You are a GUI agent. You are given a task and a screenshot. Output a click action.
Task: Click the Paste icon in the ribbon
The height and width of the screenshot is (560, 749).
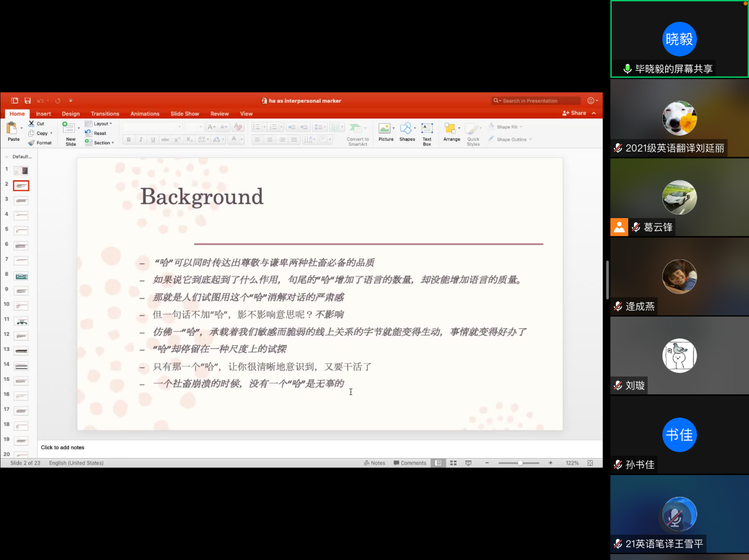pos(11,128)
